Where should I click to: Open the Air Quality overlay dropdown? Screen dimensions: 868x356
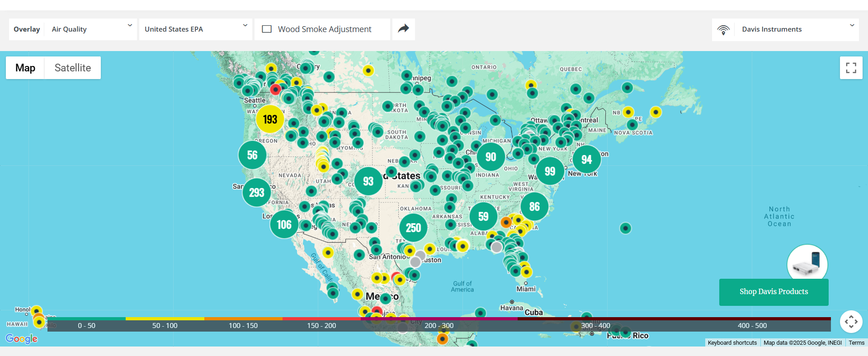point(91,29)
